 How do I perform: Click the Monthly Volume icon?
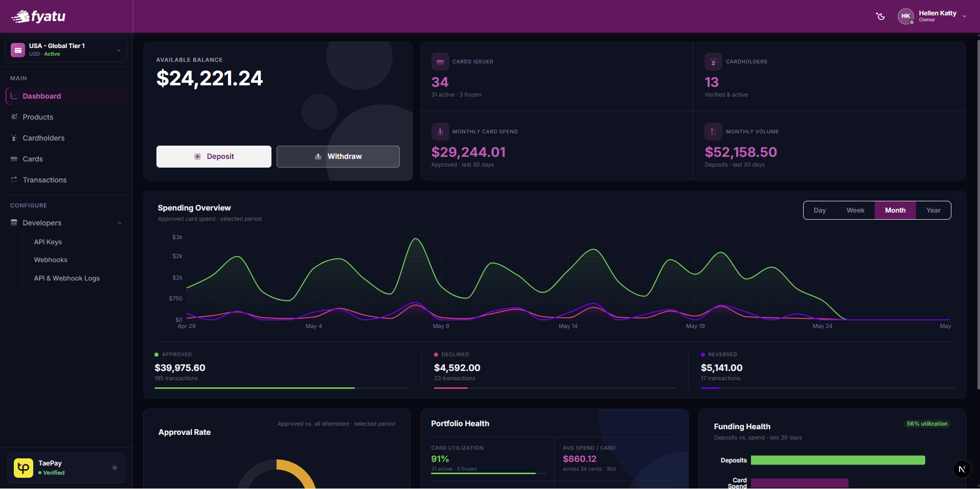[x=713, y=131]
